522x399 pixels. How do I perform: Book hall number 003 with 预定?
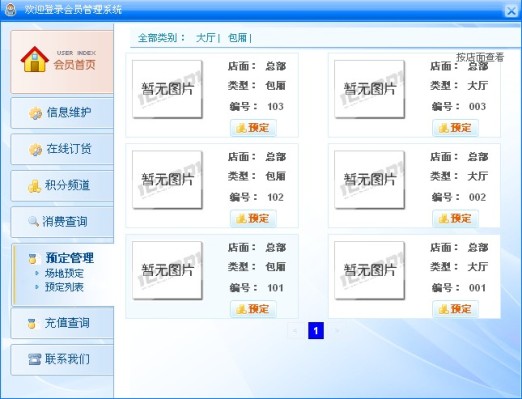(455, 128)
